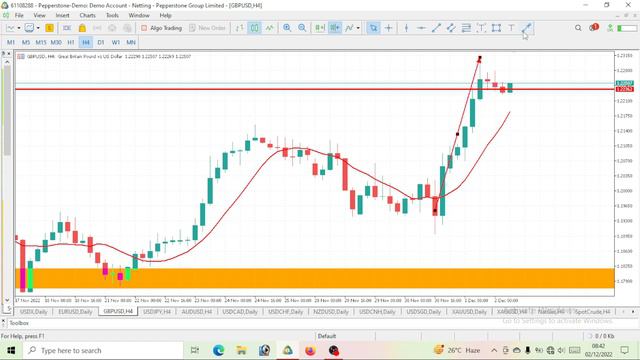Select the trendline drawing tool
The height and width of the screenshot is (360, 640).
click(436, 28)
